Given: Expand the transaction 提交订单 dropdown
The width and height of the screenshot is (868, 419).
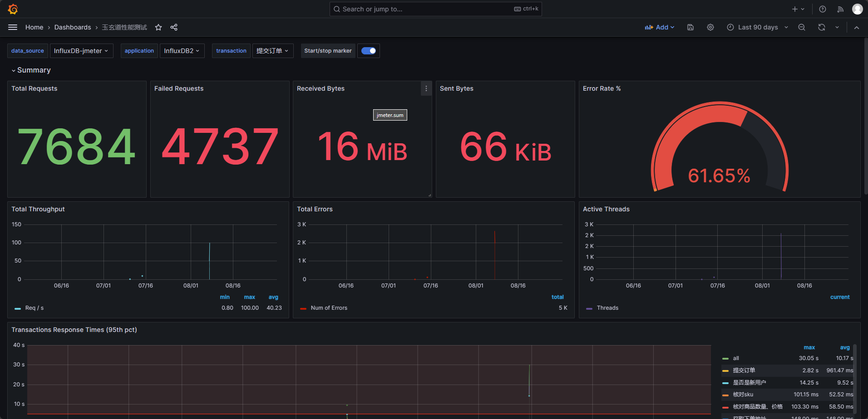Looking at the screenshot, I should point(272,51).
